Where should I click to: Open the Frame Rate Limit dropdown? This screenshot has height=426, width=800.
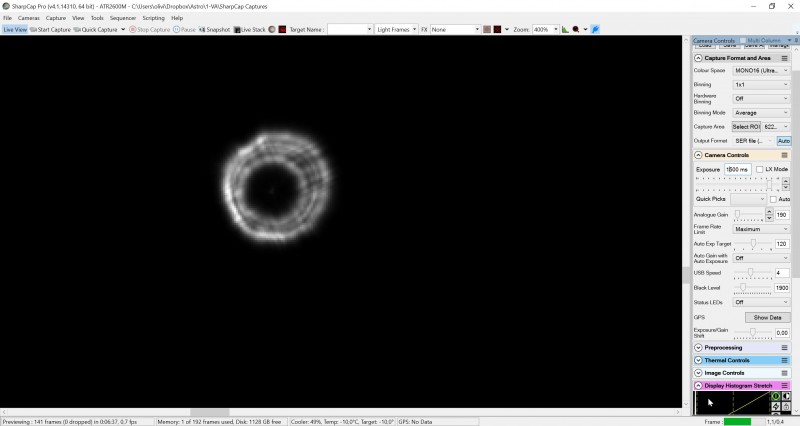tap(761, 229)
